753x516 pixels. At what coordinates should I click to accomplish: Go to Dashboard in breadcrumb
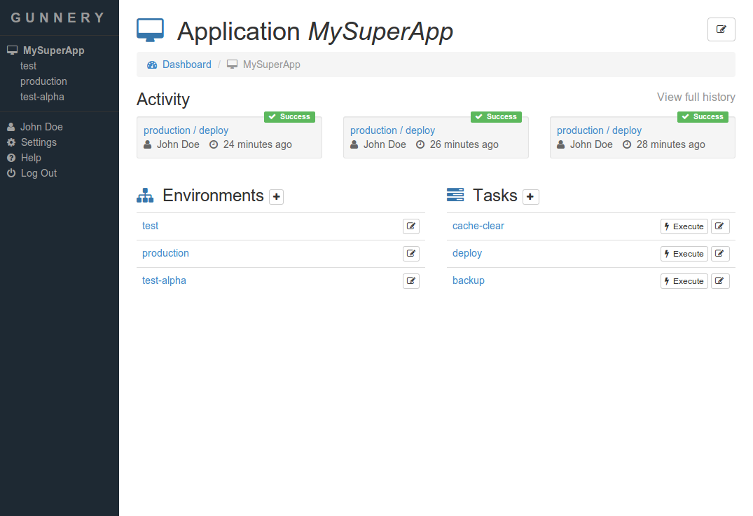[187, 65]
